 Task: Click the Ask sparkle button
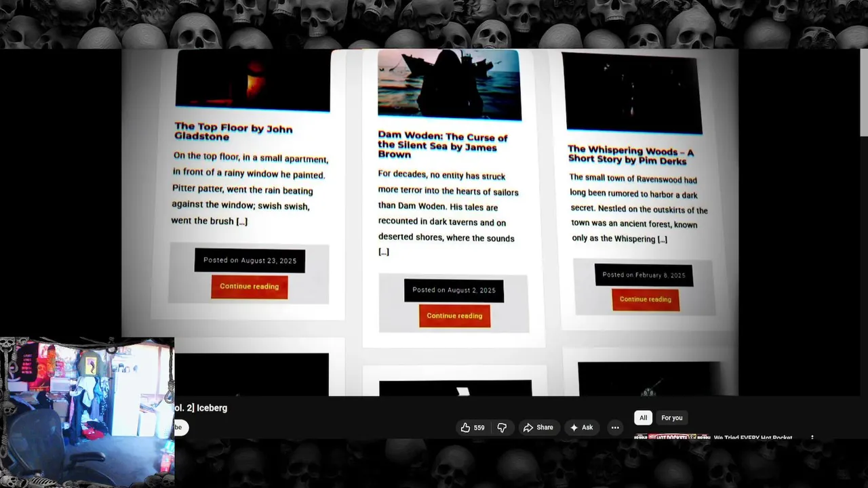(x=581, y=428)
